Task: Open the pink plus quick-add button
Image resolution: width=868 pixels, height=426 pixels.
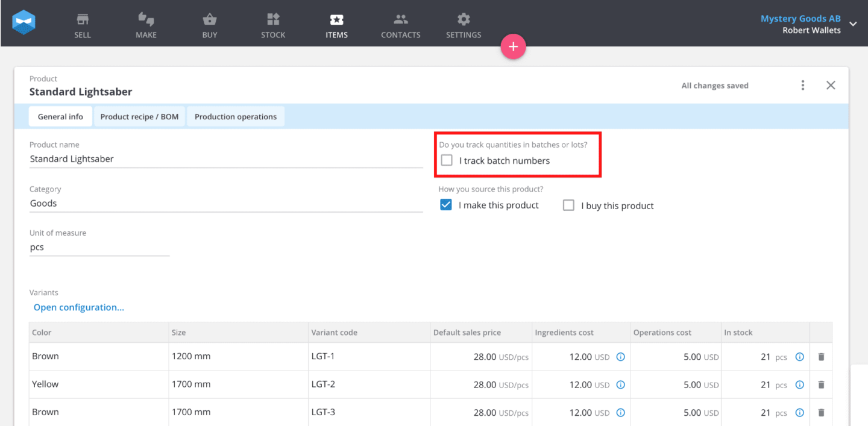Action: point(513,46)
